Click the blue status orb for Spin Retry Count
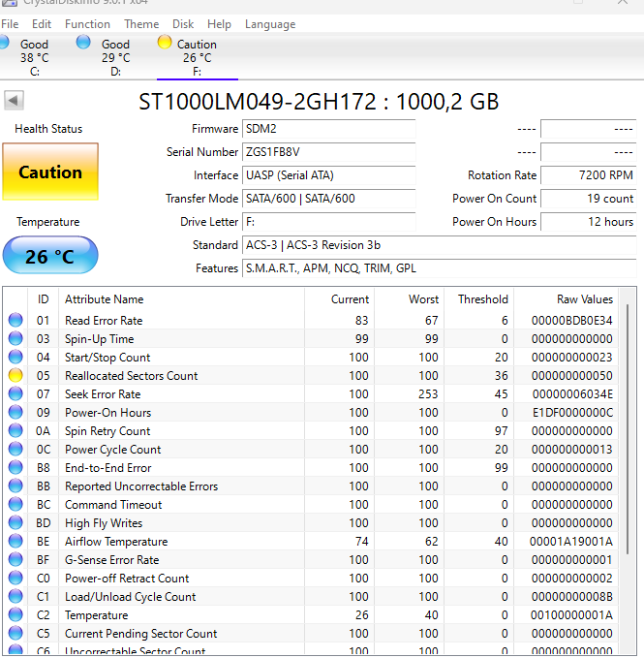Viewport: 644px width, 658px height. click(15, 430)
